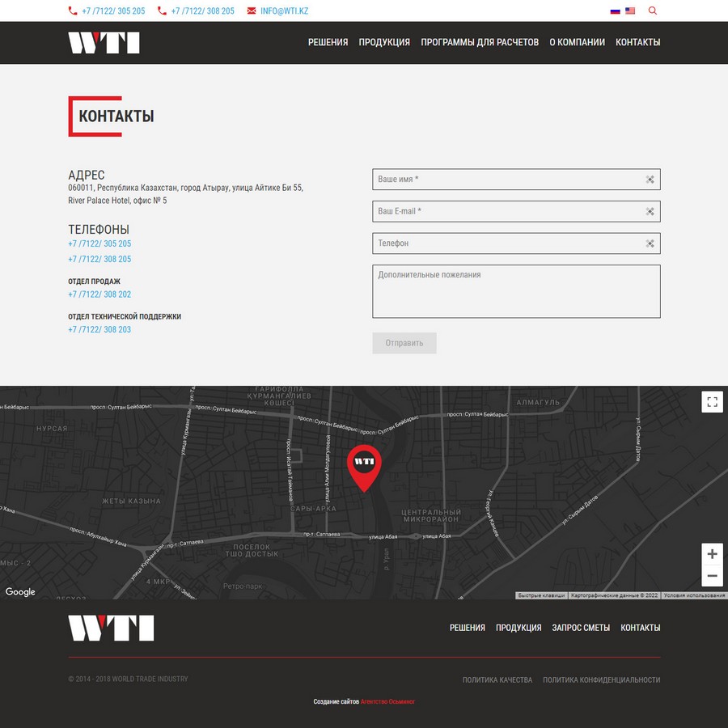Viewport: 728px width, 728px height.
Task: Zoom out on the map
Action: [712, 576]
